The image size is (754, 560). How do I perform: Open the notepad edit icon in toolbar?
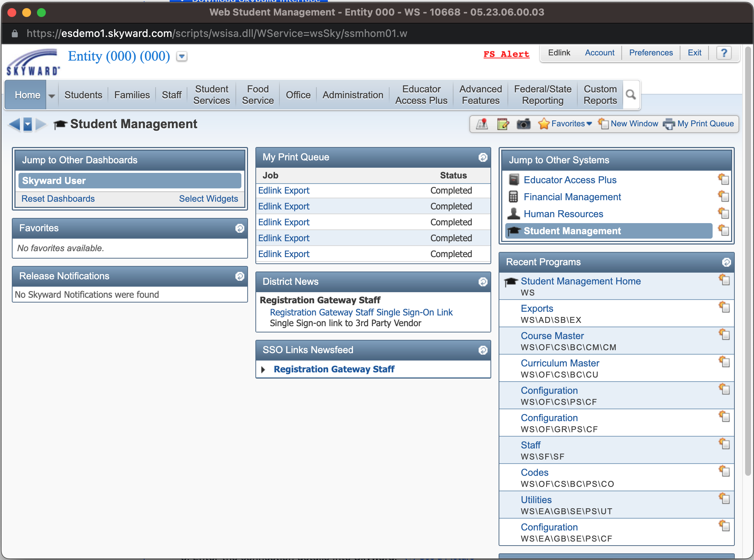click(x=503, y=124)
